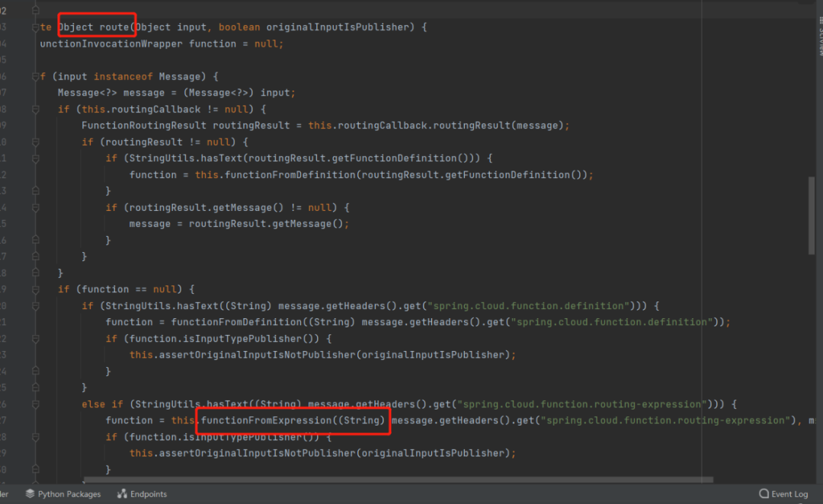Open the Python Packages tool window
Screen dimensions: 823x504
(x=63, y=494)
